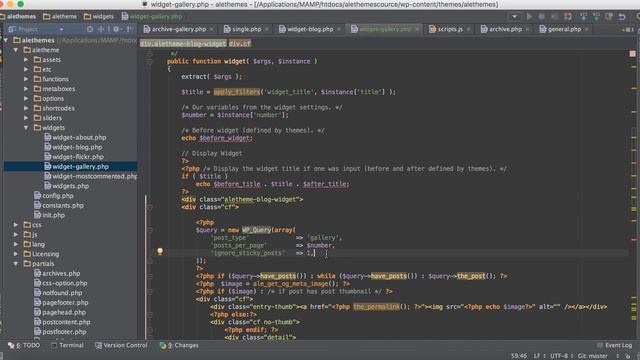Expand the options folder
The height and width of the screenshot is (360, 640).
coord(26,99)
